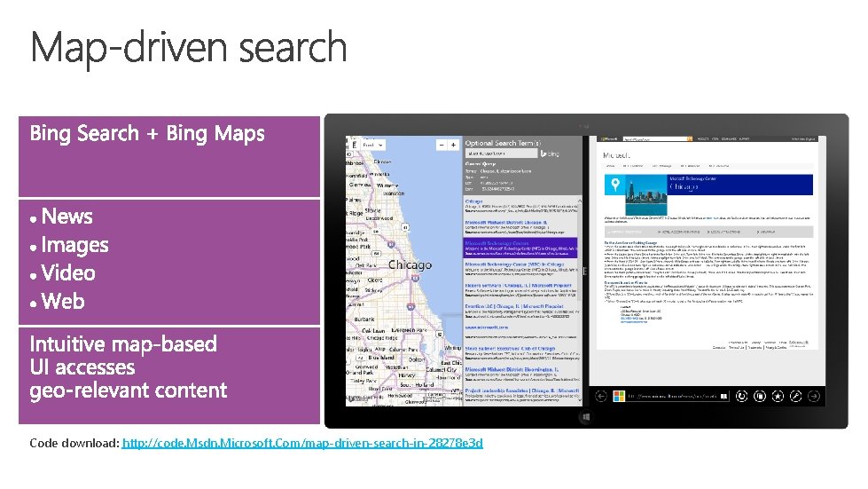Viewport: 868px width, 489px height.
Task: Open 'Microsoft Midwest District: Chicago, IL' result
Action: (506, 222)
